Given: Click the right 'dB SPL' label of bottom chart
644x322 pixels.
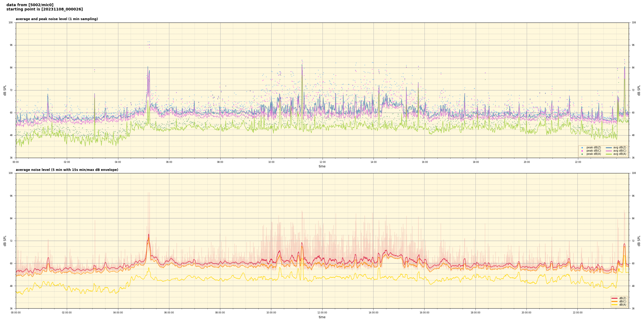Looking at the screenshot, I should click(639, 241).
